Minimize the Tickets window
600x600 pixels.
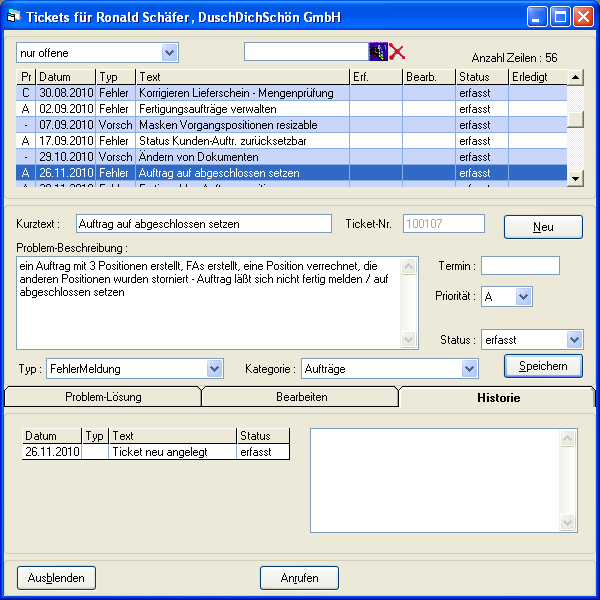pyautogui.click(x=539, y=17)
